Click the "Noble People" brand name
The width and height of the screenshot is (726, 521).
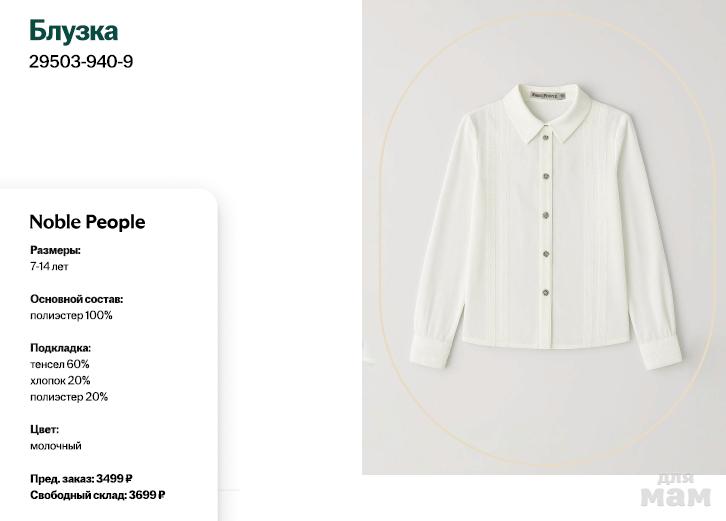(87, 222)
